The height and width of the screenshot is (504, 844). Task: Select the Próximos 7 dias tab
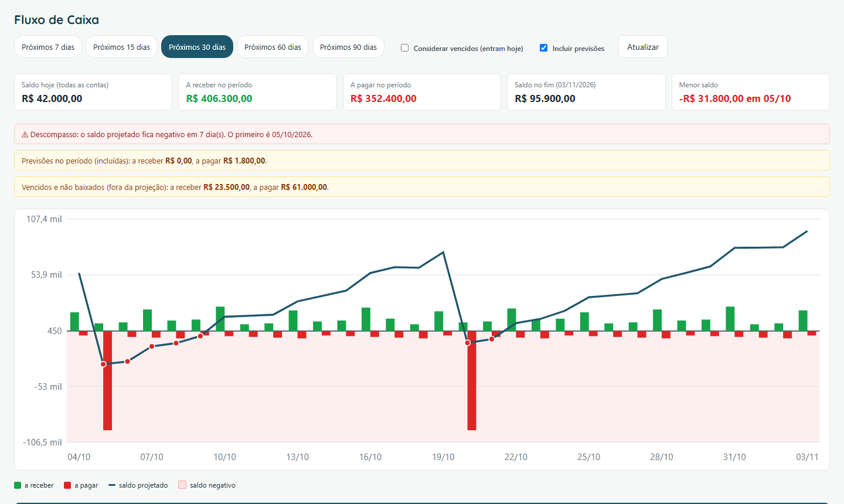(48, 47)
